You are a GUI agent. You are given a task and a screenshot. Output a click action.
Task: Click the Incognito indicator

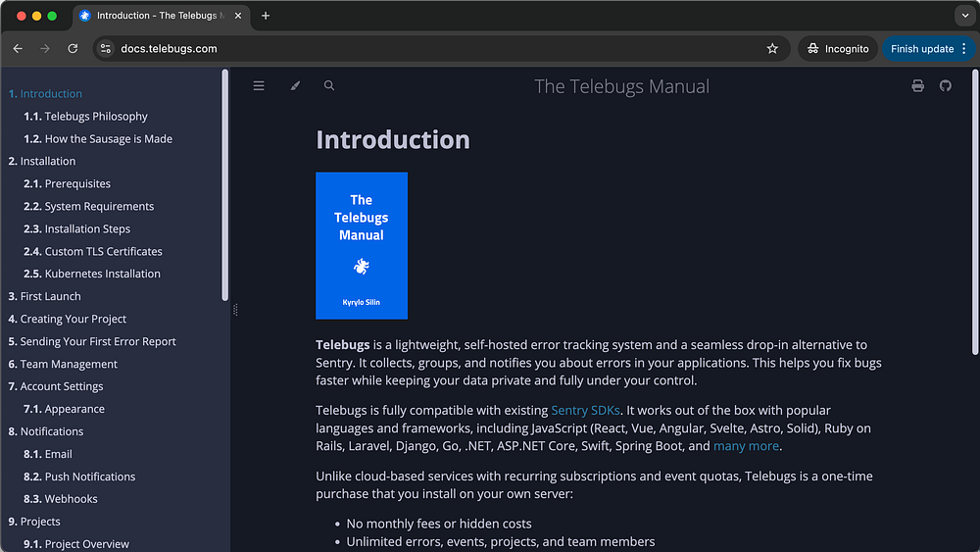point(838,49)
